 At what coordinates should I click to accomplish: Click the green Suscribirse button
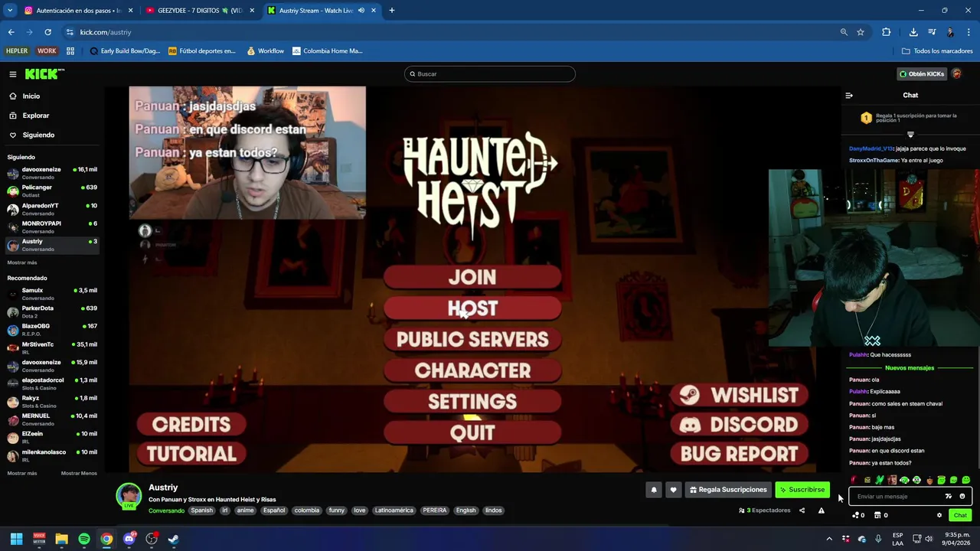point(802,490)
